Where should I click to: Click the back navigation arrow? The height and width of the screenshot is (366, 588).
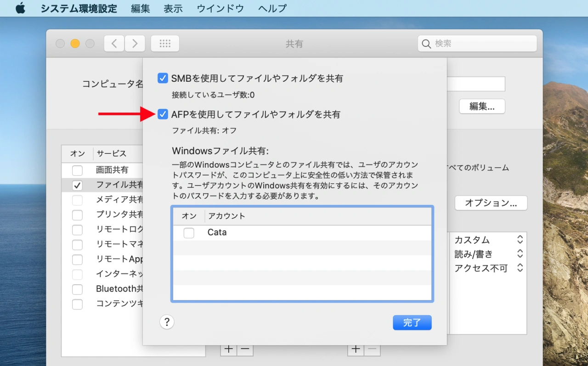[x=114, y=44]
